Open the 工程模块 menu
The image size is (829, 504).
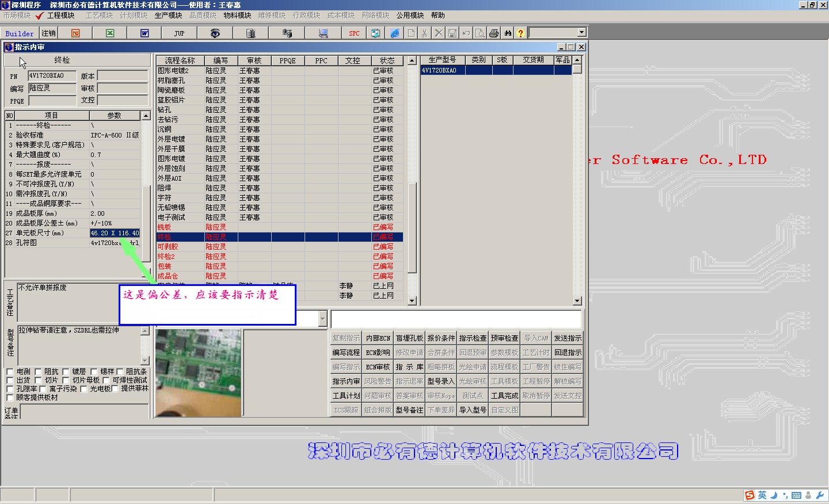coord(60,16)
